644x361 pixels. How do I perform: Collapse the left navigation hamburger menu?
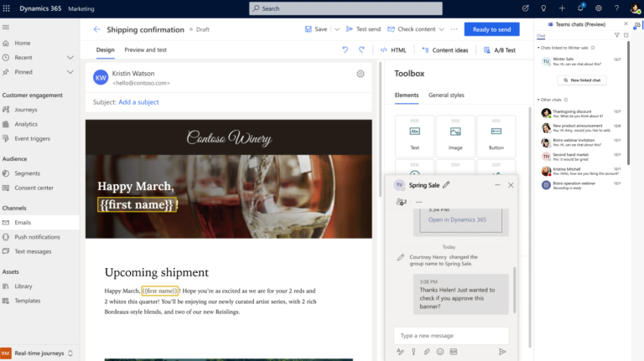[x=6, y=27]
